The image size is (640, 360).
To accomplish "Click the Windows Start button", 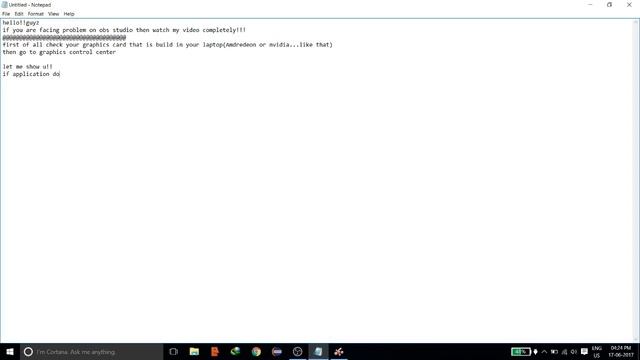I will [10, 352].
